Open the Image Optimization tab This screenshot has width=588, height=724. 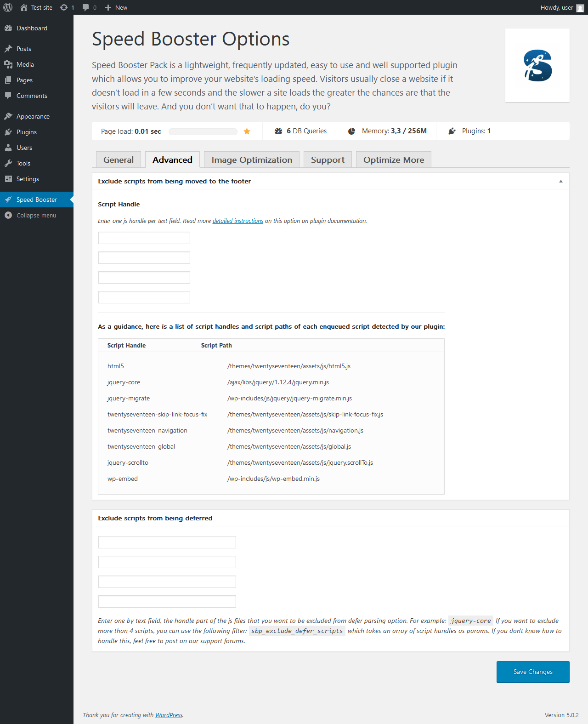tap(252, 160)
